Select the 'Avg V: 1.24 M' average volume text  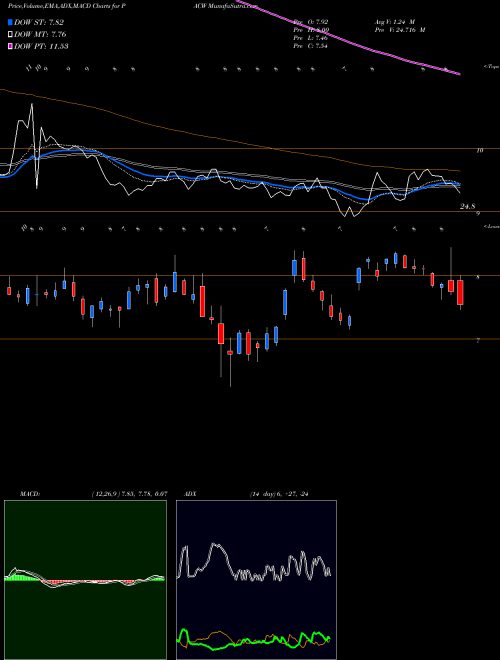pyautogui.click(x=395, y=21)
